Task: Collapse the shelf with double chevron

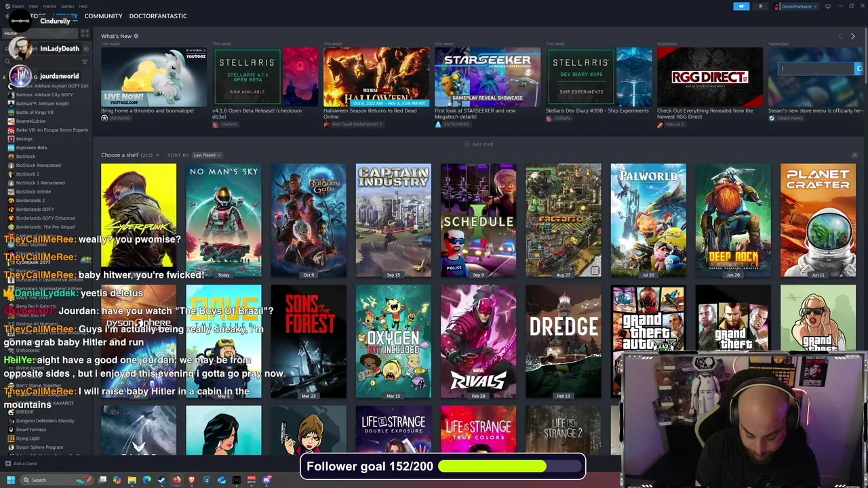Action: [x=854, y=155]
